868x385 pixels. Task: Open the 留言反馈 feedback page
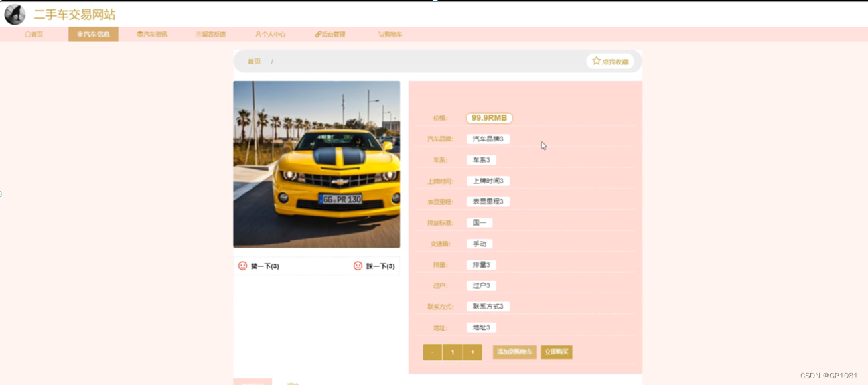tap(211, 35)
